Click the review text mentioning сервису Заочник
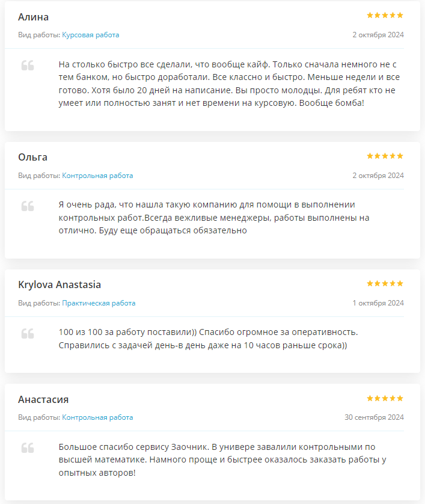The height and width of the screenshot is (504, 425). click(x=222, y=459)
